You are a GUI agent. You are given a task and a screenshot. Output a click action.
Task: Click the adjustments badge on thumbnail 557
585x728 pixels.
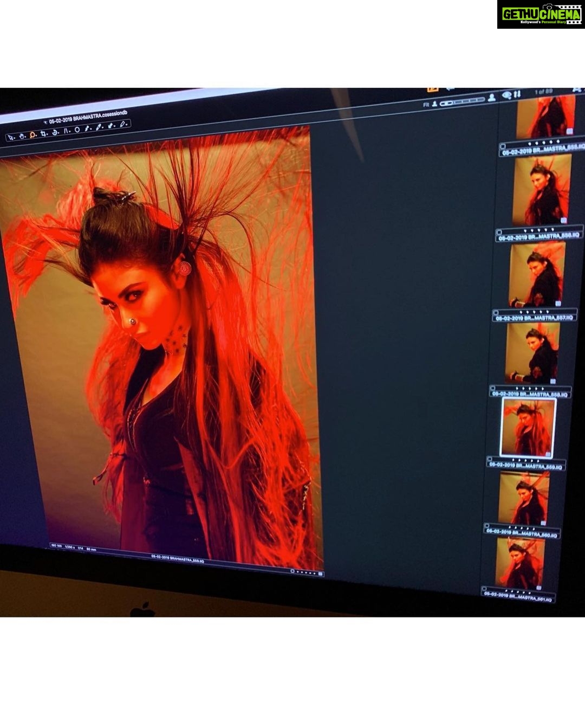click(x=558, y=302)
